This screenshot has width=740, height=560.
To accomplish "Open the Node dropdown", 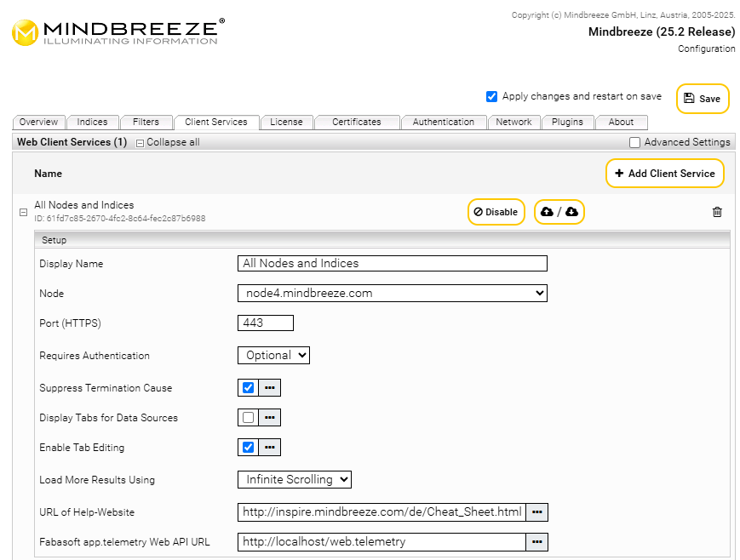I will click(393, 293).
